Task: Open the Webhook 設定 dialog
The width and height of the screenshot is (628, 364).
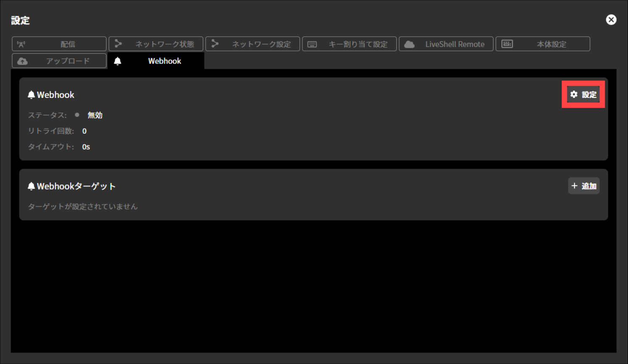Action: click(583, 95)
